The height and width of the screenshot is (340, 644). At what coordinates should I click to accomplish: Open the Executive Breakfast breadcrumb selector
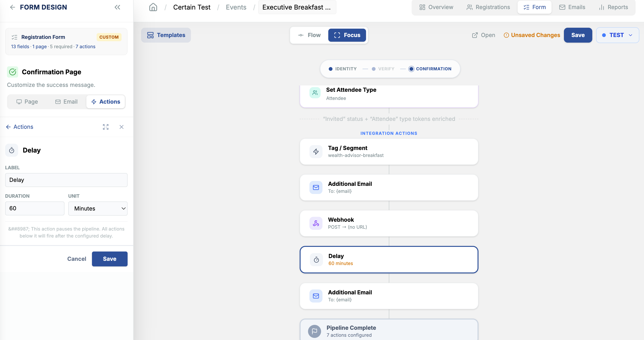297,7
